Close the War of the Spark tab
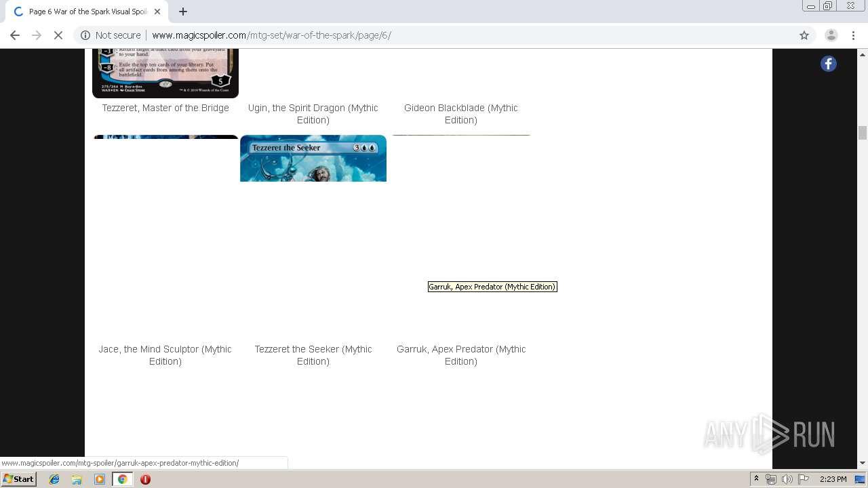 [157, 12]
